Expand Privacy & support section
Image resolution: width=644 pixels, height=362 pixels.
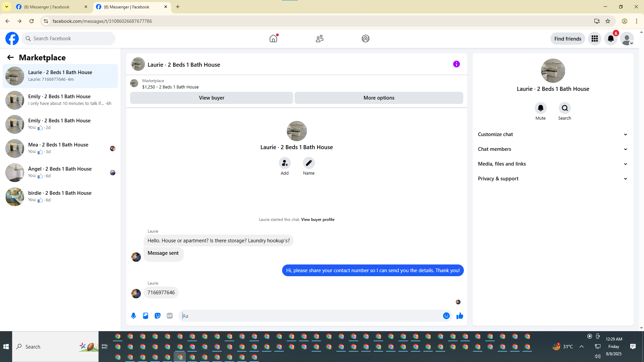pyautogui.click(x=552, y=179)
